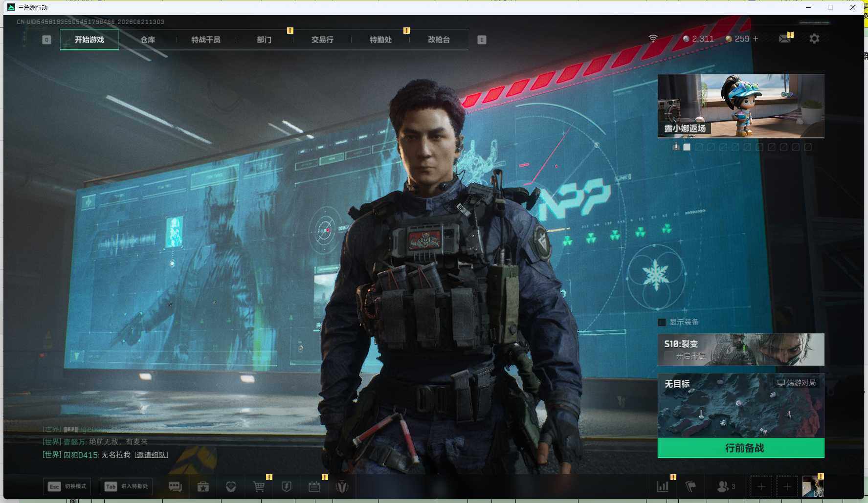Open the 露小娜返场 promo banner
This screenshot has width=868, height=503.
click(741, 106)
